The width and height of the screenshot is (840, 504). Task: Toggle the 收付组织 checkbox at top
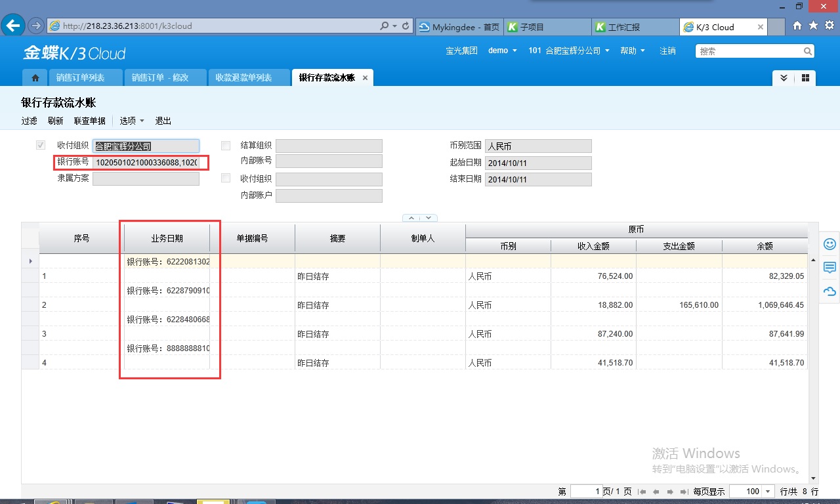[41, 146]
